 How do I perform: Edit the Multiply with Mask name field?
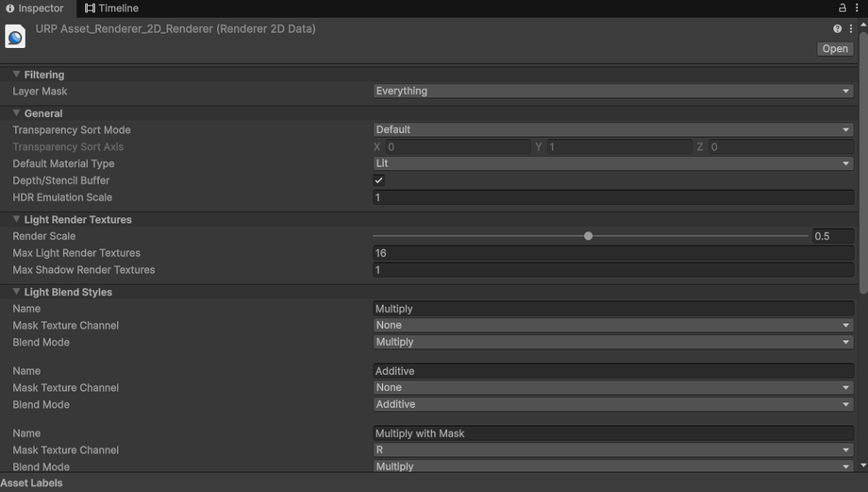pyautogui.click(x=613, y=433)
